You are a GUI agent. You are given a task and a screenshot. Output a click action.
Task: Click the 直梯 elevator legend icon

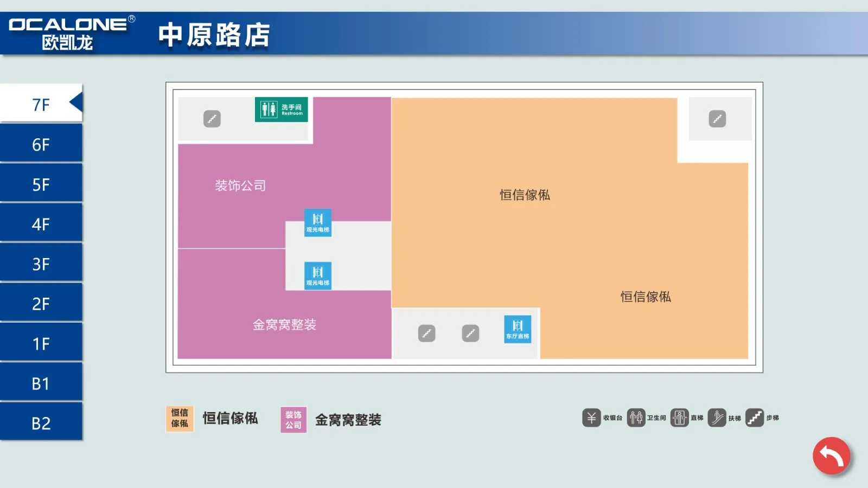point(679,418)
